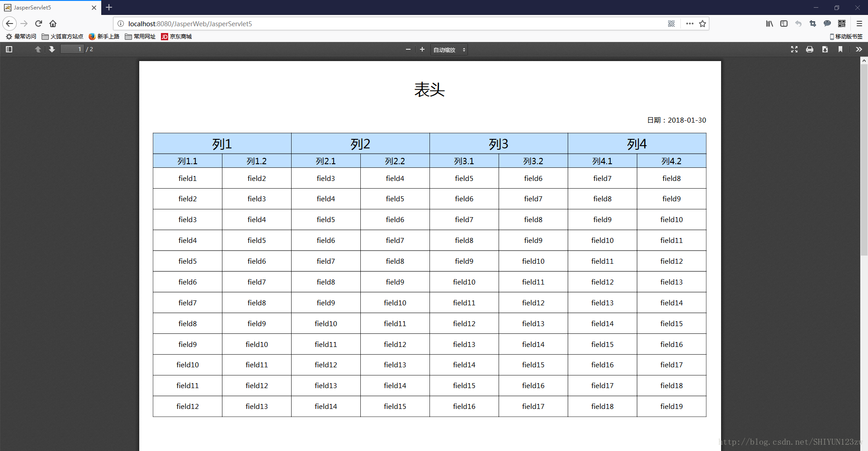
Task: Open the Firefox hamburger menu
Action: [859, 24]
